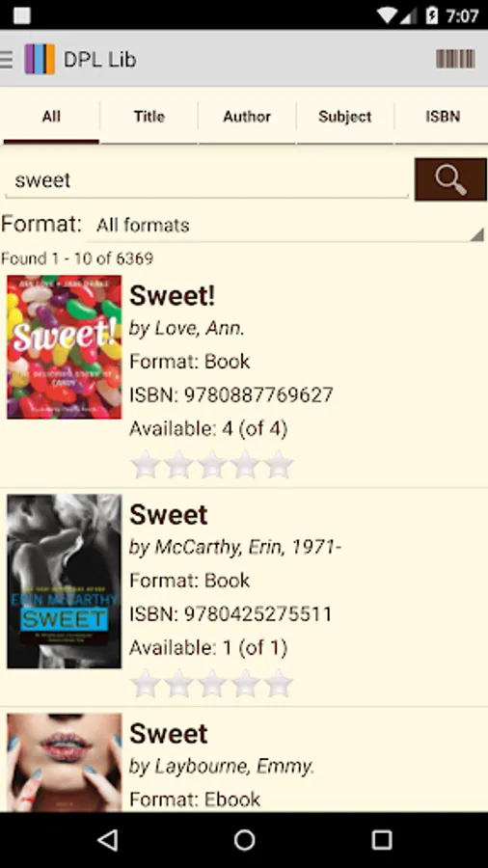Select the Subject search tab
488x868 pixels.
pyautogui.click(x=344, y=117)
